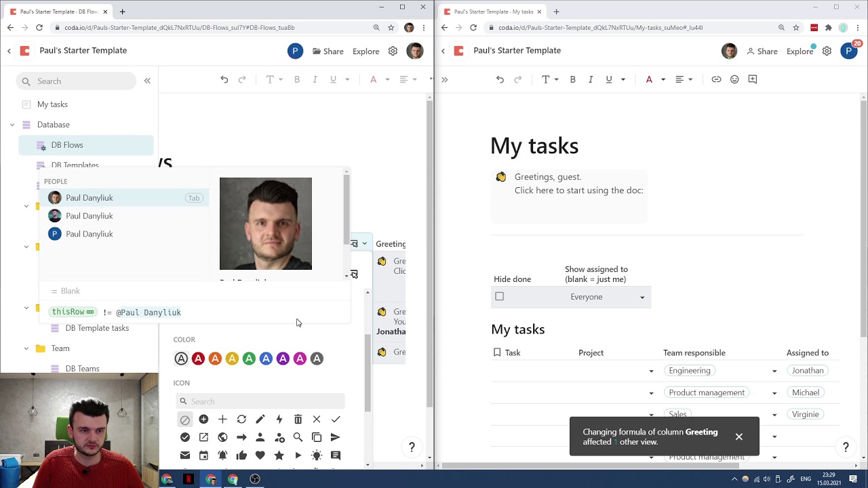The height and width of the screenshot is (488, 868).
Task: Choose the purple text color swatch
Action: click(283, 359)
